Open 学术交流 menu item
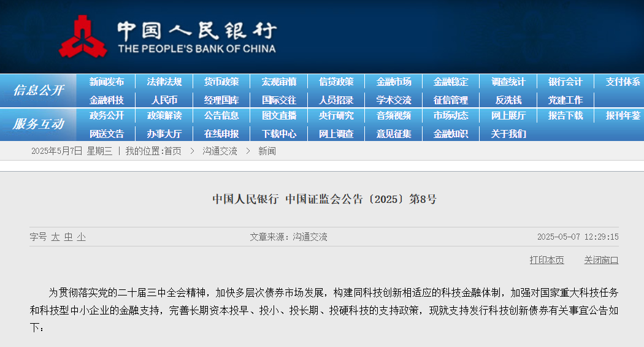Screen dimensions: 644x347 pos(394,100)
